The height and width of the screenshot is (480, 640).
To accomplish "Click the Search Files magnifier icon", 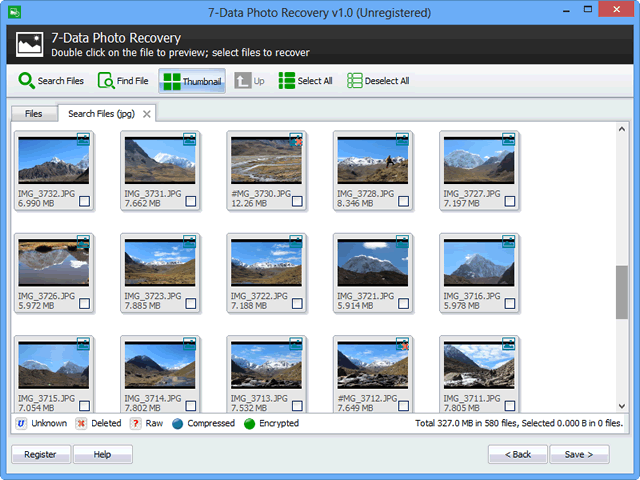I will tap(27, 80).
